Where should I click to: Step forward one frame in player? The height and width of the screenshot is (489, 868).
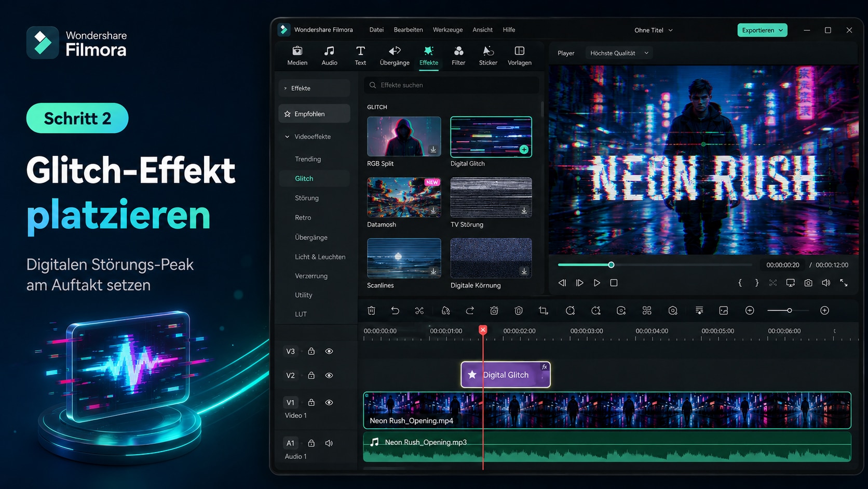click(579, 283)
